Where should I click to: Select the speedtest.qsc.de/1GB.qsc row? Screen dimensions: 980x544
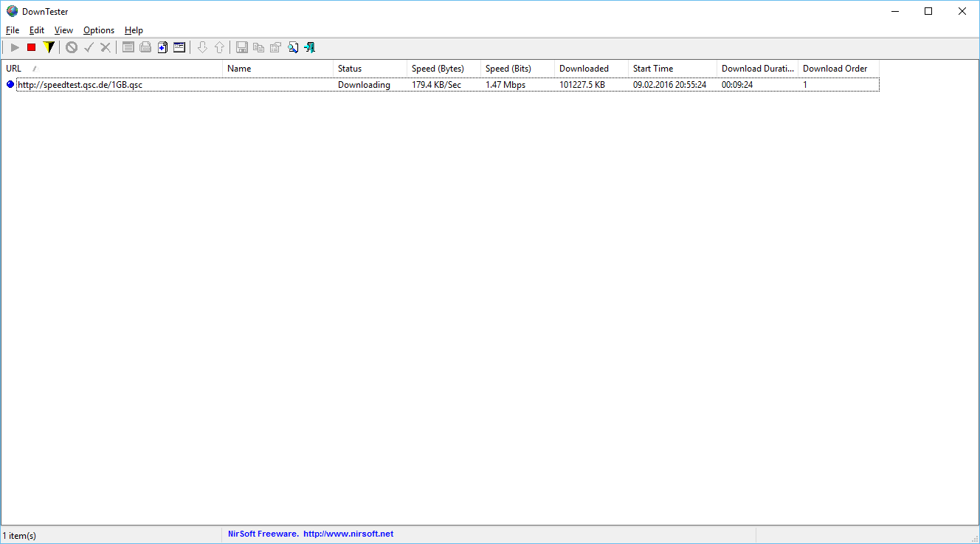(x=80, y=85)
